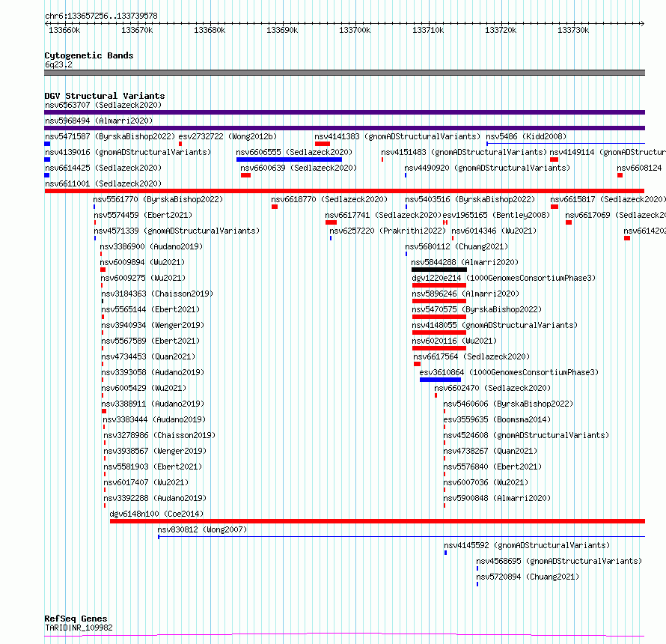Select the nsv5968494 (Almarri2020) purple bar

coord(344,128)
